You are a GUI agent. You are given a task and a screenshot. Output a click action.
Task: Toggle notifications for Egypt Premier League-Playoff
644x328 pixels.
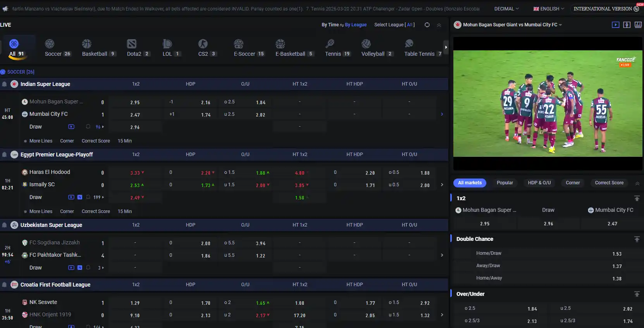(4, 155)
